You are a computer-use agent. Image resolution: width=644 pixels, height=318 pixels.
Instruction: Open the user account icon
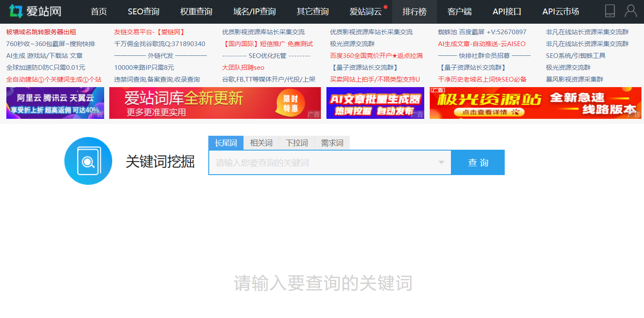(x=630, y=11)
